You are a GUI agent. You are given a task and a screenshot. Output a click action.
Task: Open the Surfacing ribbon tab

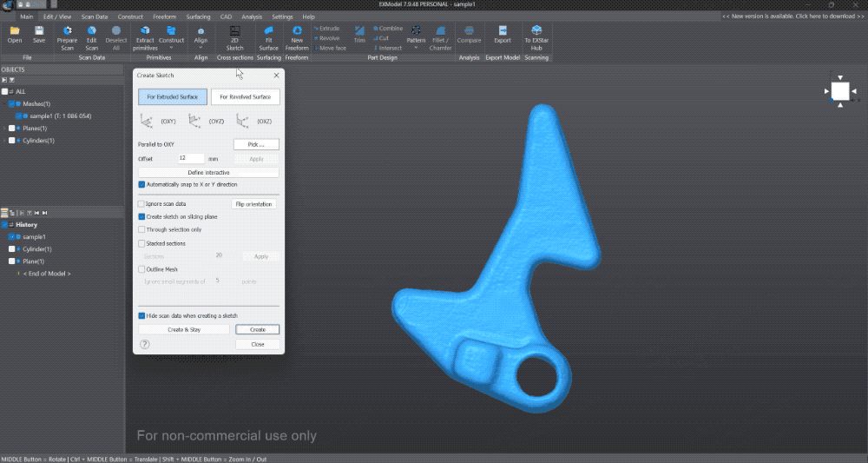[198, 17]
